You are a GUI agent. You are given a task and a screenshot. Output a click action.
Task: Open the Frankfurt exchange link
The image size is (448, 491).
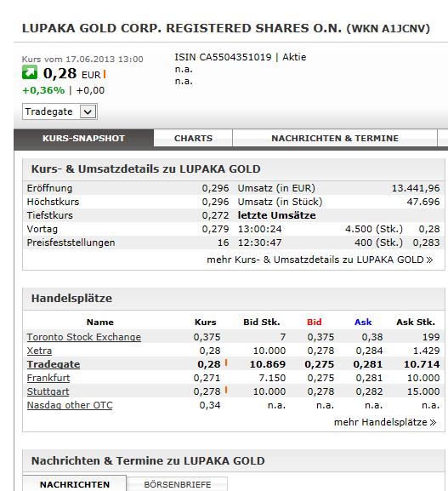click(x=48, y=378)
